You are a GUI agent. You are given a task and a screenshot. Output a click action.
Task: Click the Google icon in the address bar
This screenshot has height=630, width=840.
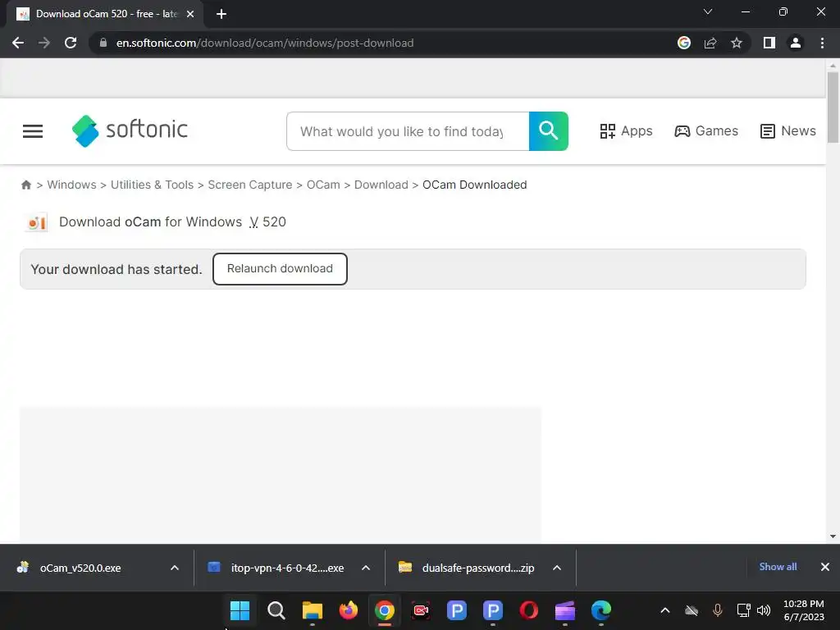pos(683,43)
